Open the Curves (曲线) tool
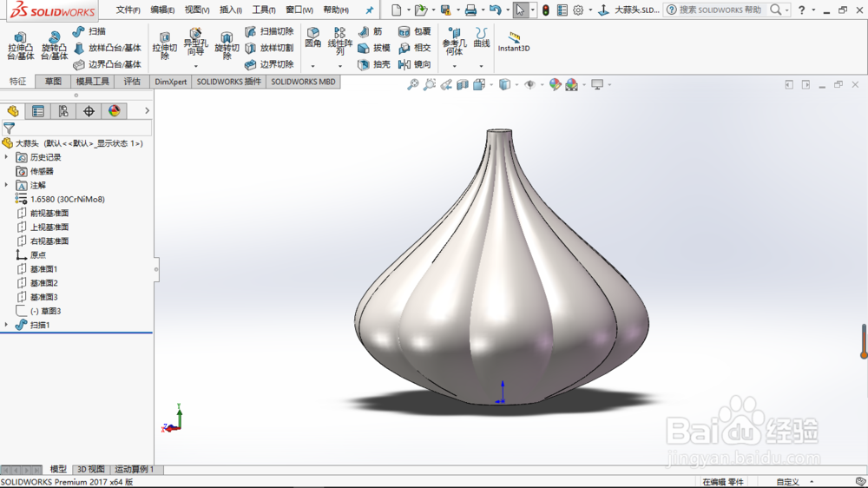Screen dimensions: 868x488 pos(482,37)
